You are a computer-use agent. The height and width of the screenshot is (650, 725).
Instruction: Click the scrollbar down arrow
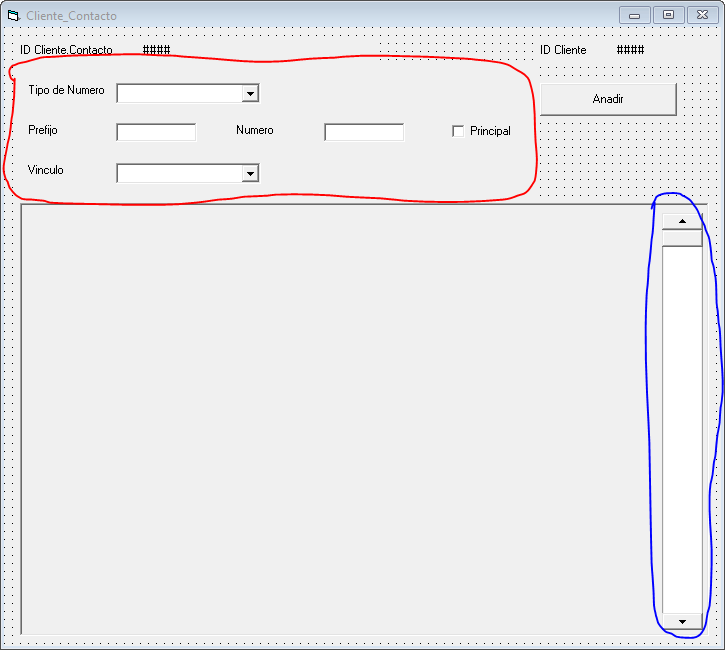coord(682,621)
